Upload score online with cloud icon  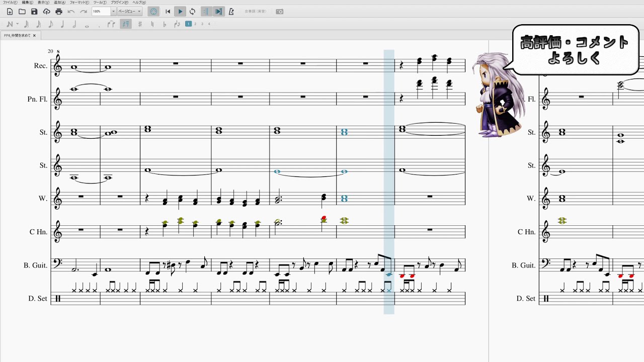pos(46,12)
